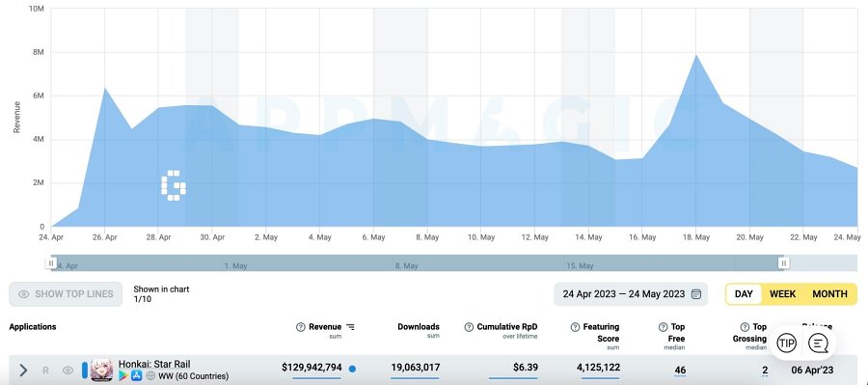Click the 'Shown in chart 1/10' label
The height and width of the screenshot is (385, 868).
161,294
